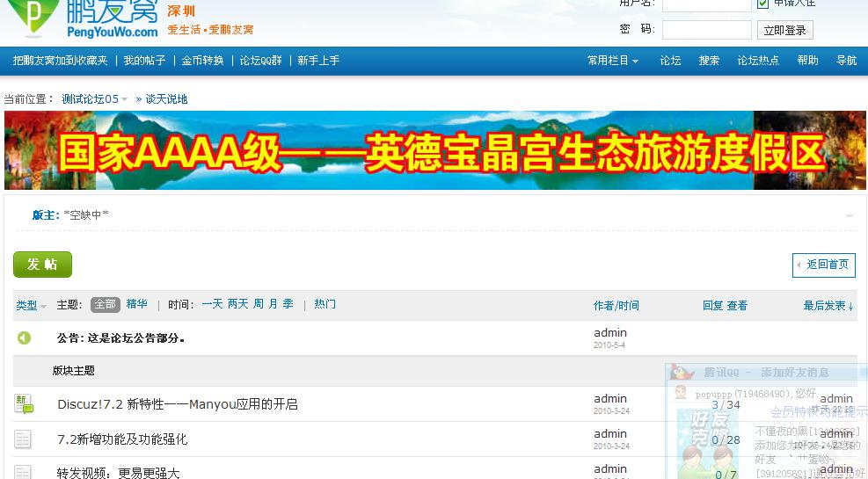Image resolution: width=868 pixels, height=479 pixels.
Task: Click the announcement speaker icon
Action: [24, 337]
